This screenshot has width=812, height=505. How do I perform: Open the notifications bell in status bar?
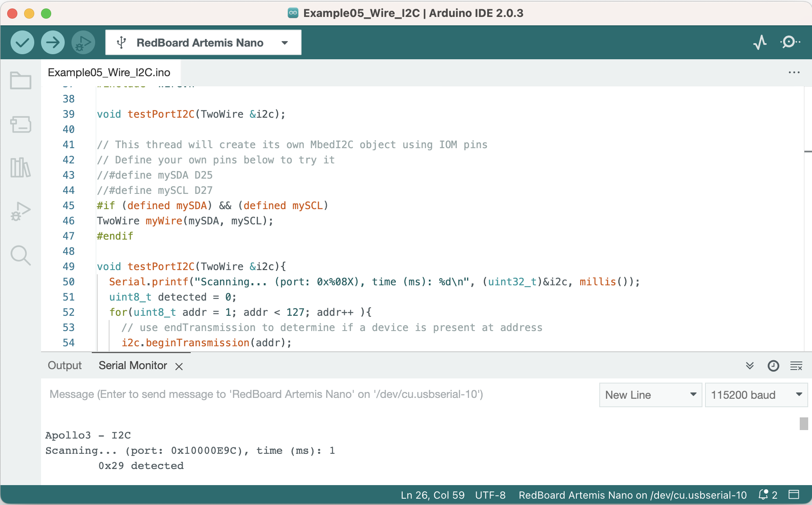(x=768, y=494)
